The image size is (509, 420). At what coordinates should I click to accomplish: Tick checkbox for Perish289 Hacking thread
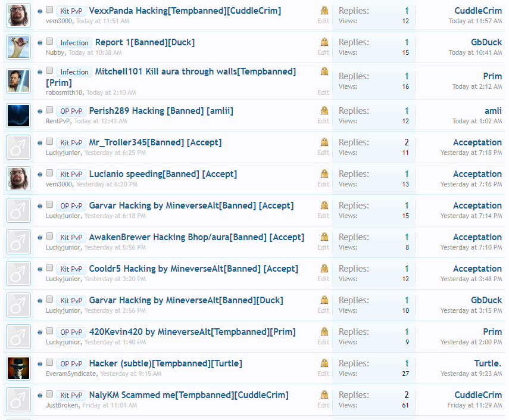pyautogui.click(x=49, y=110)
